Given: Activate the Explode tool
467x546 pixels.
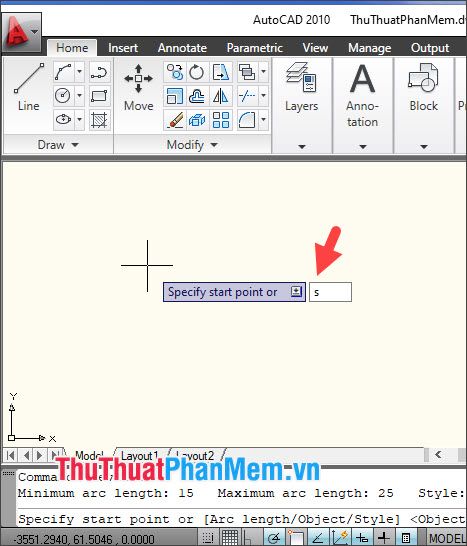Looking at the screenshot, I should pos(197,119).
